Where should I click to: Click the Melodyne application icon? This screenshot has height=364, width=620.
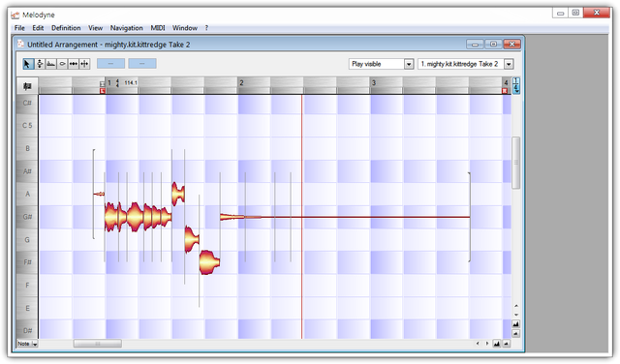pos(15,15)
